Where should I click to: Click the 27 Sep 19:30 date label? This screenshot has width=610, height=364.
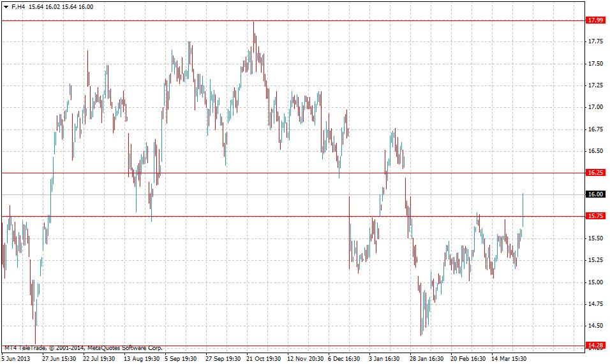pyautogui.click(x=223, y=358)
